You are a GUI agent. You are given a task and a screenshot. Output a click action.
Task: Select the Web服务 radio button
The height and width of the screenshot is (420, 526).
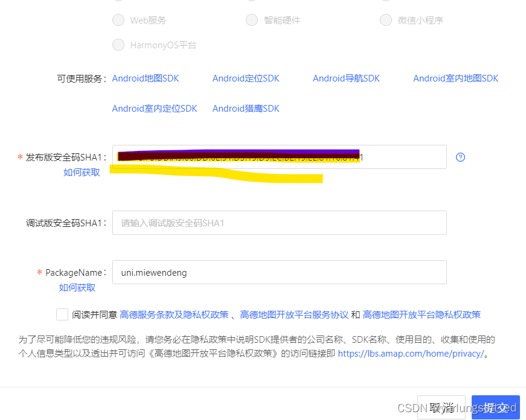[x=118, y=20]
